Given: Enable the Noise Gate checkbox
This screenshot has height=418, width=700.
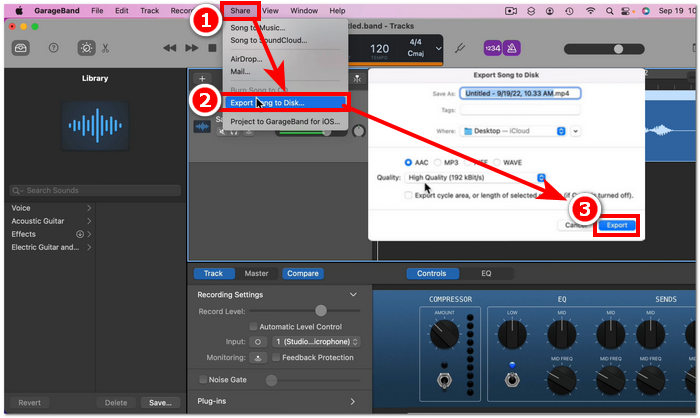Looking at the screenshot, I should coord(203,380).
